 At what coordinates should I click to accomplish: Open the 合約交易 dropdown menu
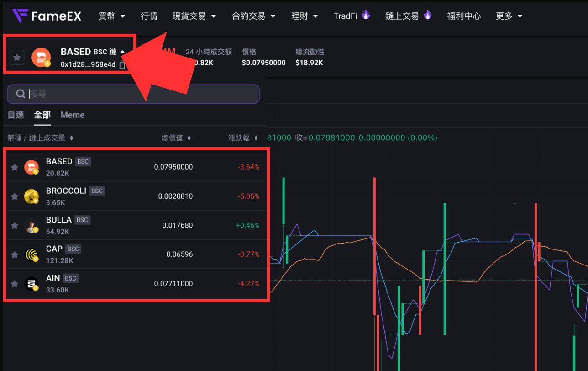point(254,16)
